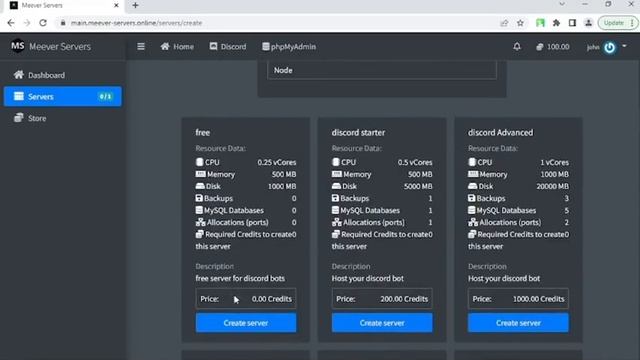The image size is (640, 360).
Task: Click the credits coins icon
Action: (x=540, y=47)
